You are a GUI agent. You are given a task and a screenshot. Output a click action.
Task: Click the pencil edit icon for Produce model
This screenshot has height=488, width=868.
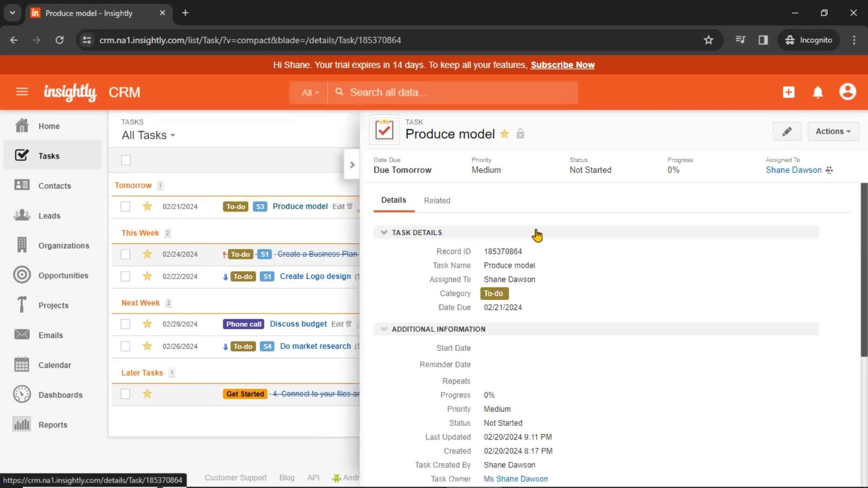787,131
